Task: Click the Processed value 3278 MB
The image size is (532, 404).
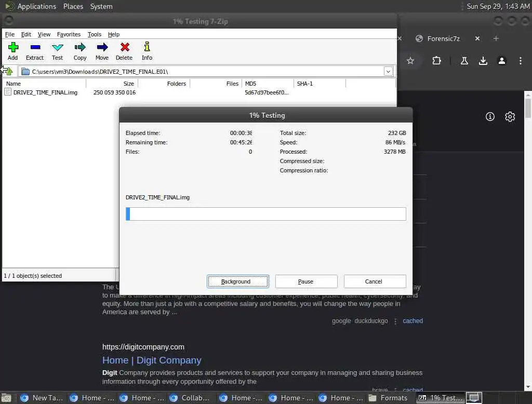Action: pos(395,152)
